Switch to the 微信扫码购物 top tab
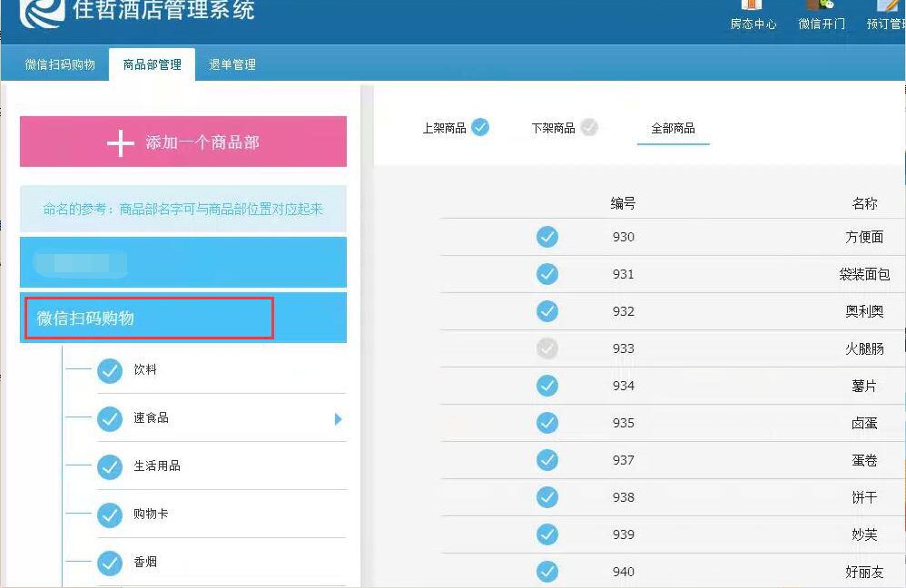 [x=60, y=64]
